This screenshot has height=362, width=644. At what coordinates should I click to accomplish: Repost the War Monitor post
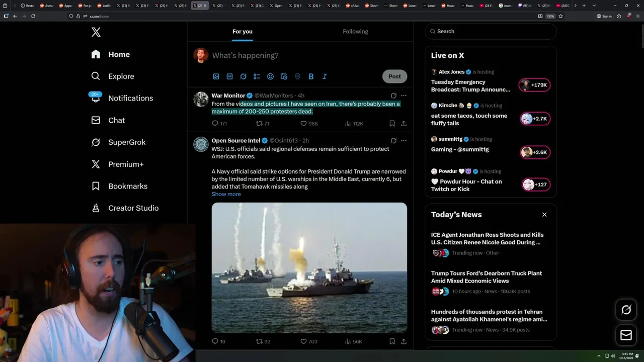pos(263,123)
